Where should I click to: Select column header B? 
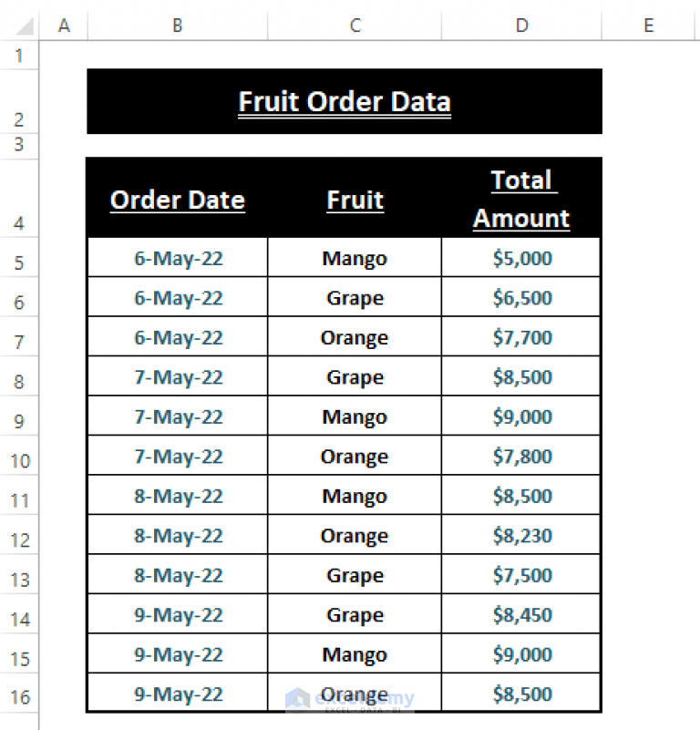[x=176, y=26]
